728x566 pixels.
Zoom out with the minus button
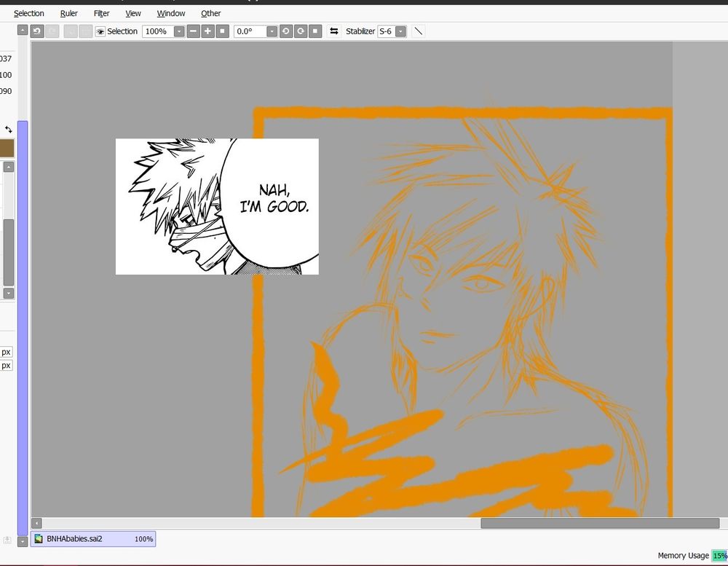pyautogui.click(x=193, y=31)
